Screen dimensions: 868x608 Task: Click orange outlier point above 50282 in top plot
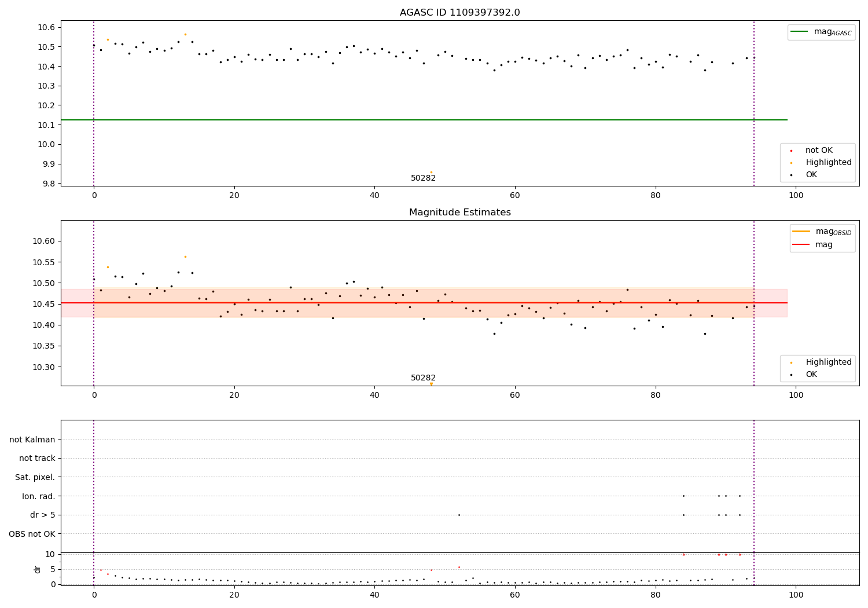point(431,172)
